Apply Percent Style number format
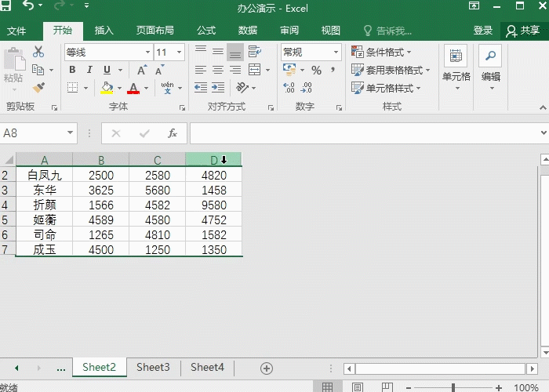This screenshot has height=392, width=549. point(317,70)
